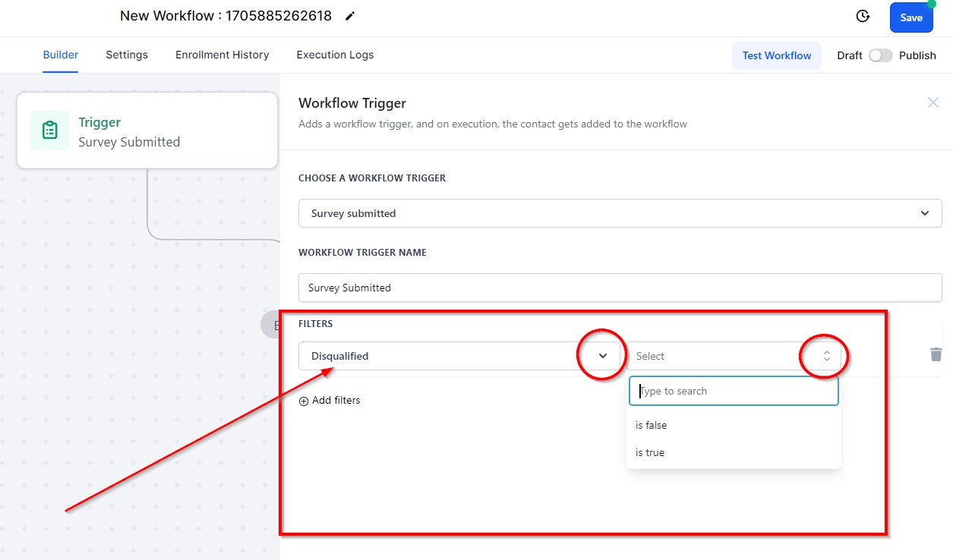This screenshot has width=953, height=560.
Task: Click the survey clipboard trigger icon
Action: coord(50,131)
